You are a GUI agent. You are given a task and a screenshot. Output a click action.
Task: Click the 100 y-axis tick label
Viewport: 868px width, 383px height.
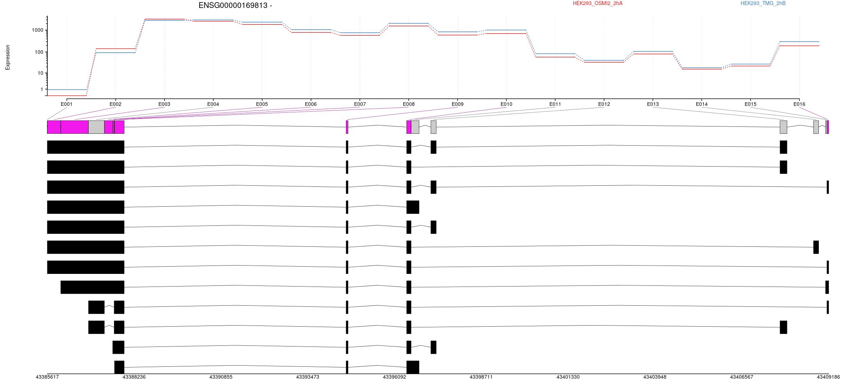[39, 52]
